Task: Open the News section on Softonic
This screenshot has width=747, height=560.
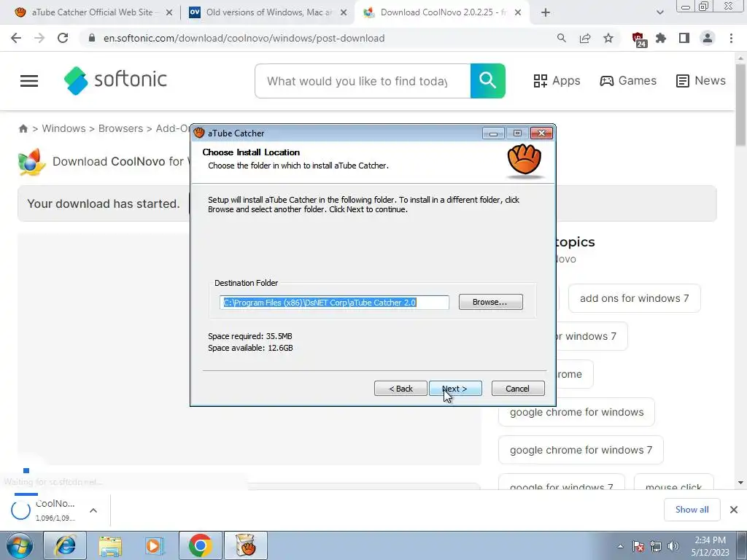Action: (x=701, y=80)
